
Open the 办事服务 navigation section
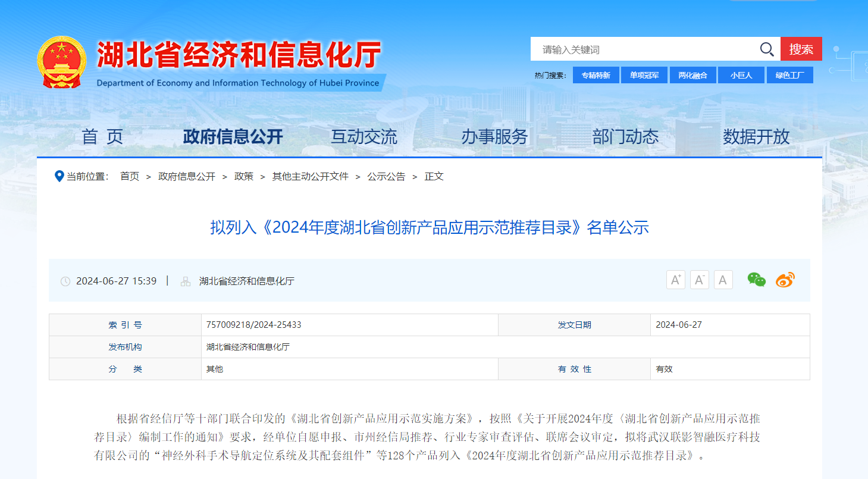coord(494,137)
